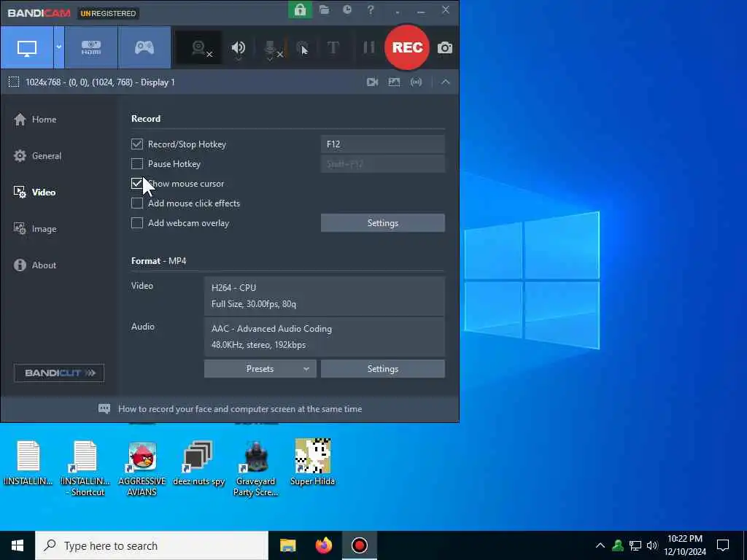Click the Bandicam taskbar icon
747x560 pixels.
pos(360,545)
